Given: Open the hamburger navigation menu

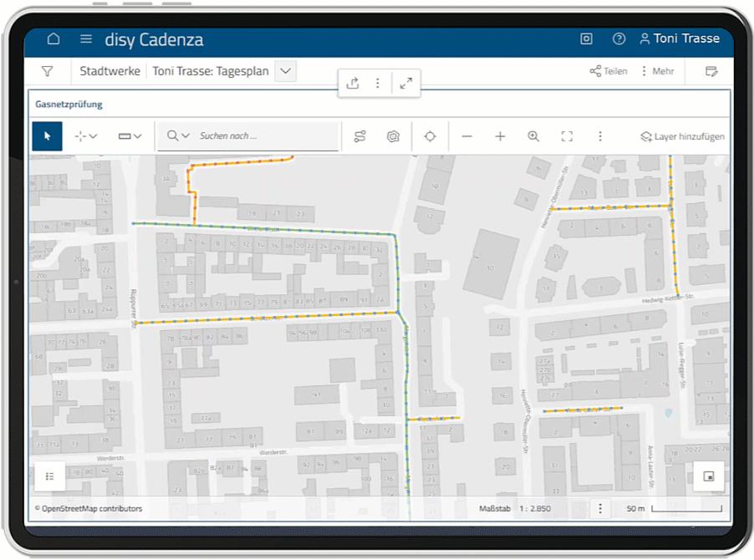Looking at the screenshot, I should point(86,39).
